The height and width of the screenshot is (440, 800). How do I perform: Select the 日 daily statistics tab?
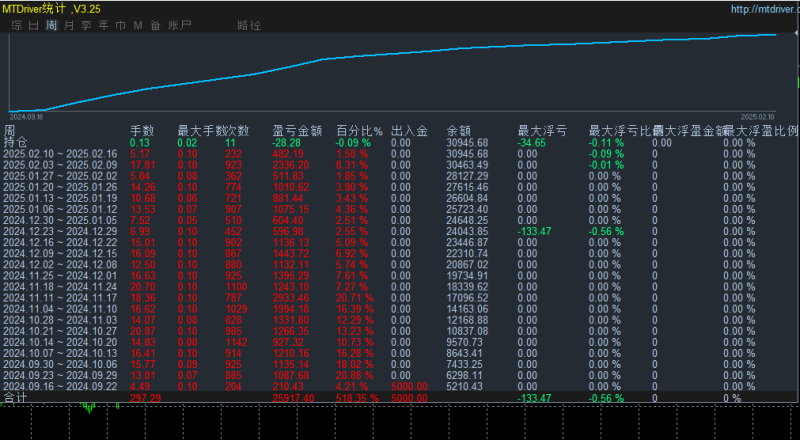click(x=34, y=24)
